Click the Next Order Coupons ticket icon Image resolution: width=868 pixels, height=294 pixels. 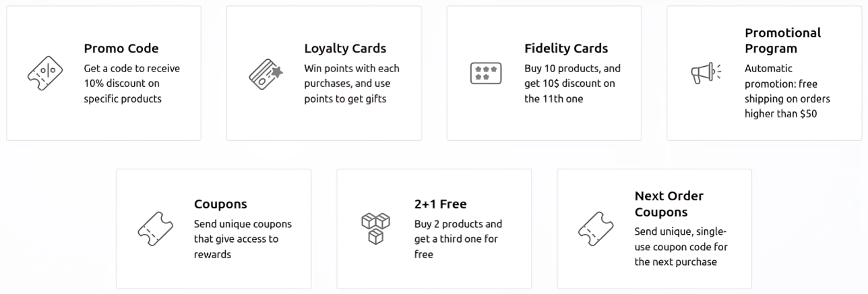pos(596,229)
